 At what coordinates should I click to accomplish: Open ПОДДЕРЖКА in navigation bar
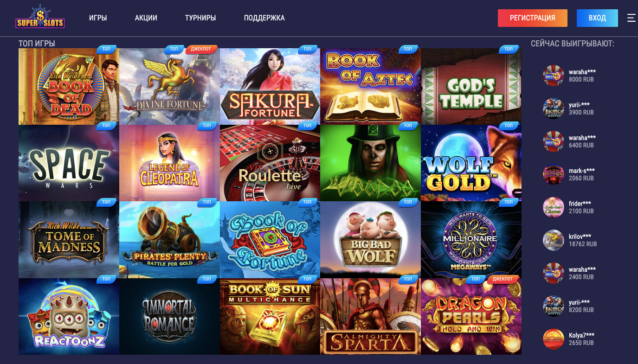pos(264,18)
